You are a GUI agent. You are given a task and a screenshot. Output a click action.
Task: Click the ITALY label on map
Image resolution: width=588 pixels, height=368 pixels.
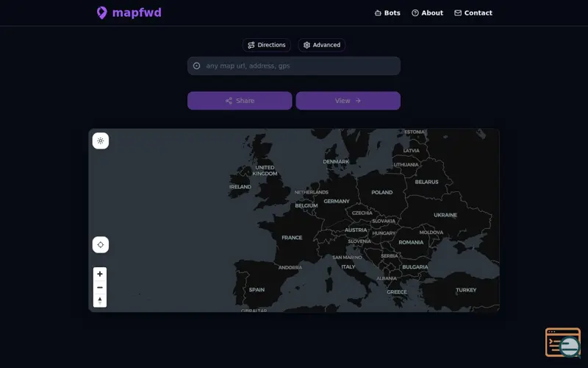348,266
